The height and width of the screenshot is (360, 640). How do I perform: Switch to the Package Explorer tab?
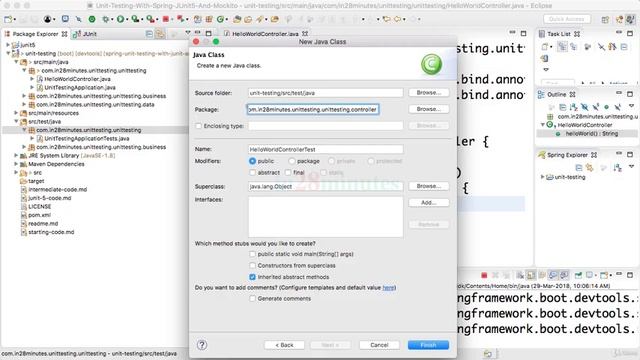coord(35,34)
